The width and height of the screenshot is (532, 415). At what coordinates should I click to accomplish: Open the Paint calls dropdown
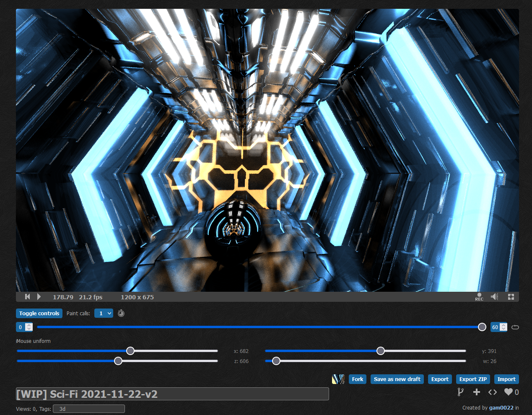tap(104, 313)
